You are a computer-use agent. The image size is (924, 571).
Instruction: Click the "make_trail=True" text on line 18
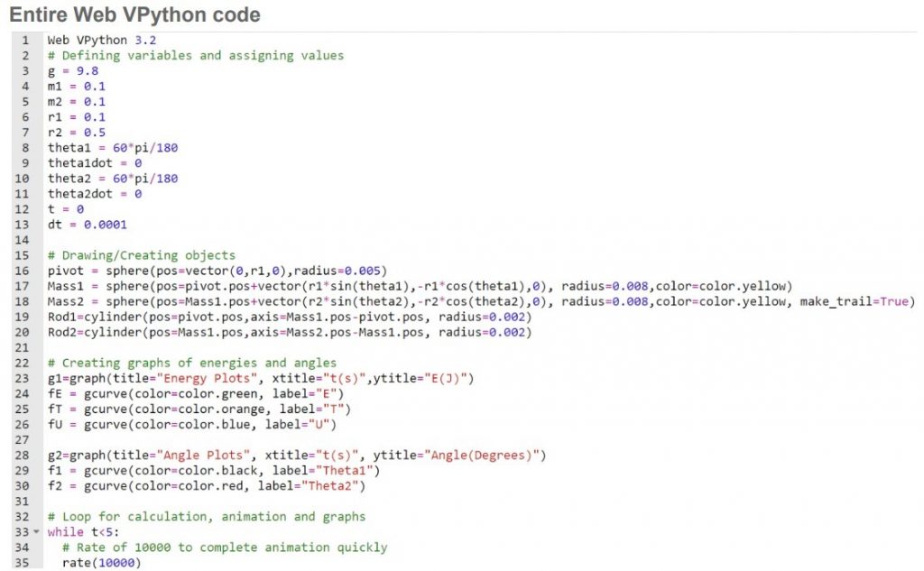855,301
